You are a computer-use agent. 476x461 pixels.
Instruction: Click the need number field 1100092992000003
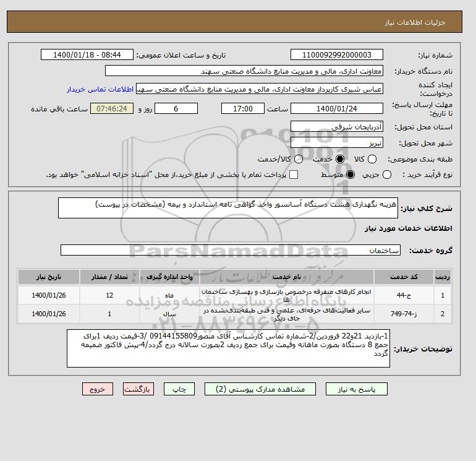pos(337,54)
